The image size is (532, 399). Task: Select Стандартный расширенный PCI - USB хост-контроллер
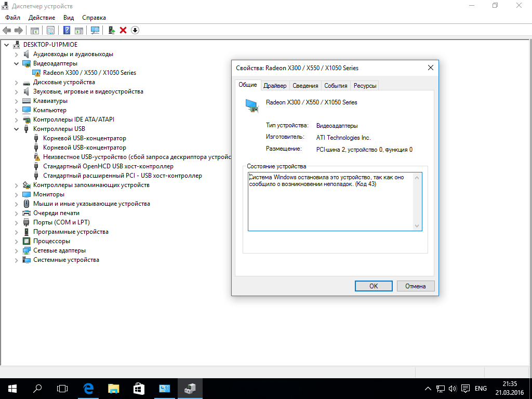coord(123,176)
